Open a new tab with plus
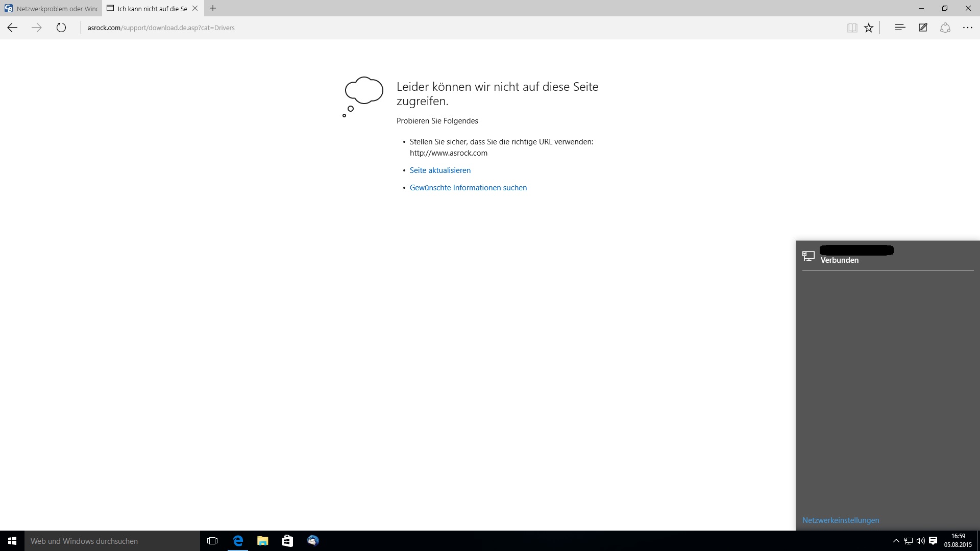This screenshot has width=980, height=551. (x=213, y=8)
